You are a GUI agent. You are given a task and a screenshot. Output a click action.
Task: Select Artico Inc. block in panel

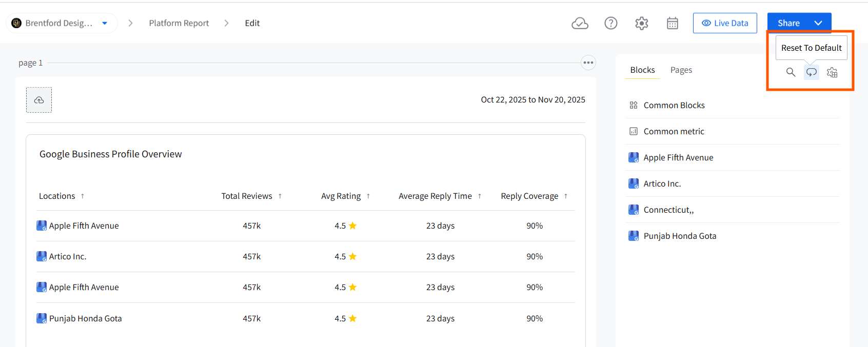tap(733, 183)
